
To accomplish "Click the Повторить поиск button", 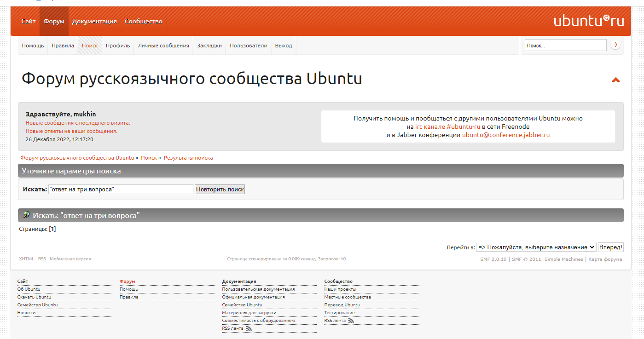I will (x=220, y=190).
